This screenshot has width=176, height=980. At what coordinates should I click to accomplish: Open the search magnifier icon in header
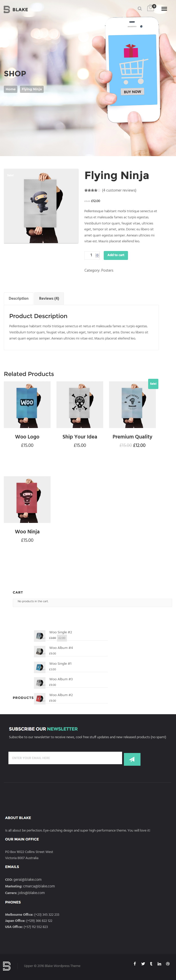point(140,9)
